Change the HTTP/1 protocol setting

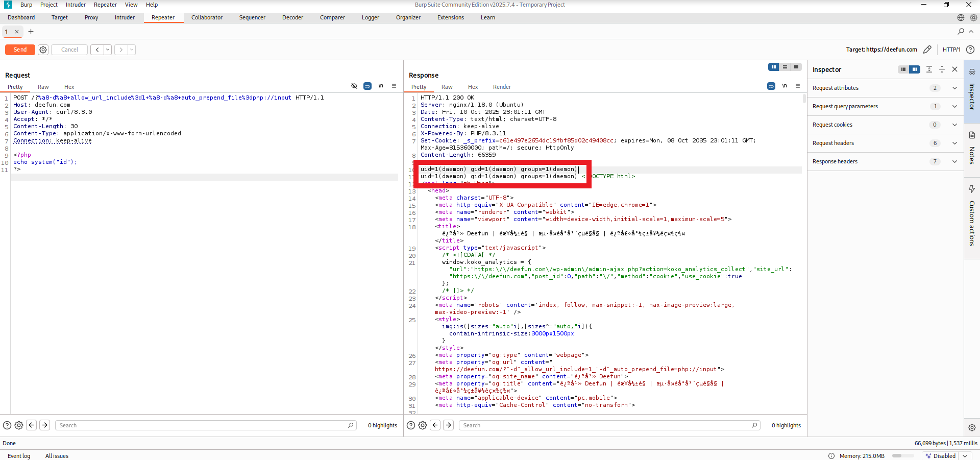click(x=951, y=50)
